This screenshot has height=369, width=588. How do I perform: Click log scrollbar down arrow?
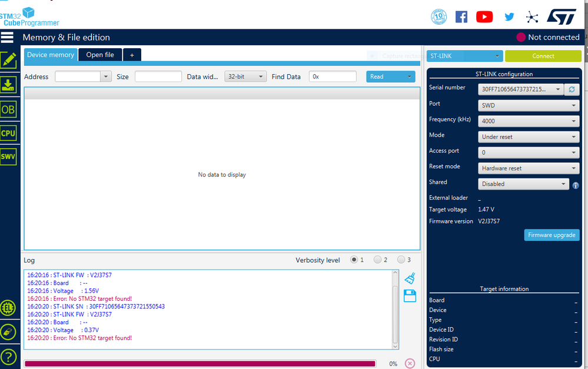[x=395, y=347]
